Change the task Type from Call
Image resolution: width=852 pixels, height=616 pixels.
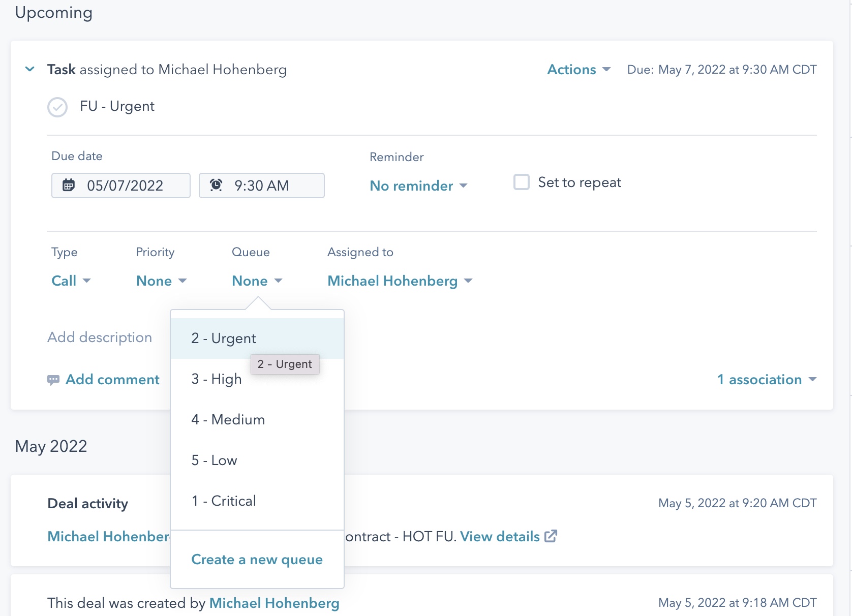(x=70, y=281)
